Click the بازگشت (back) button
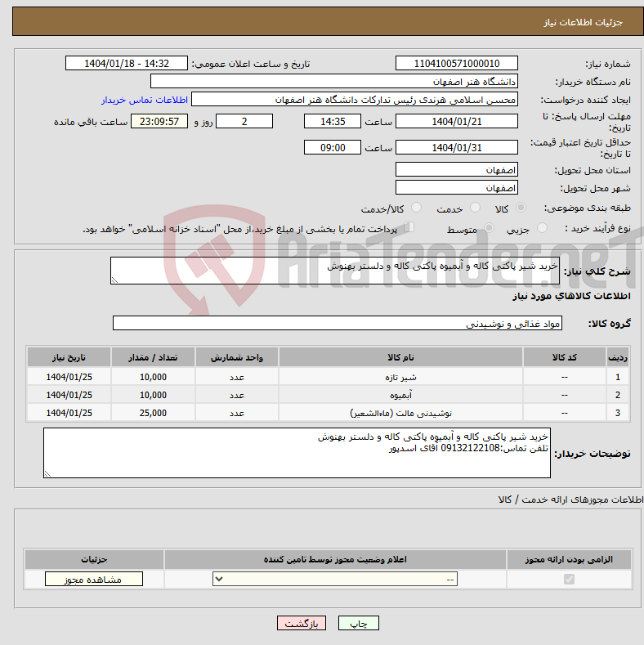This screenshot has height=645, width=644. (302, 624)
